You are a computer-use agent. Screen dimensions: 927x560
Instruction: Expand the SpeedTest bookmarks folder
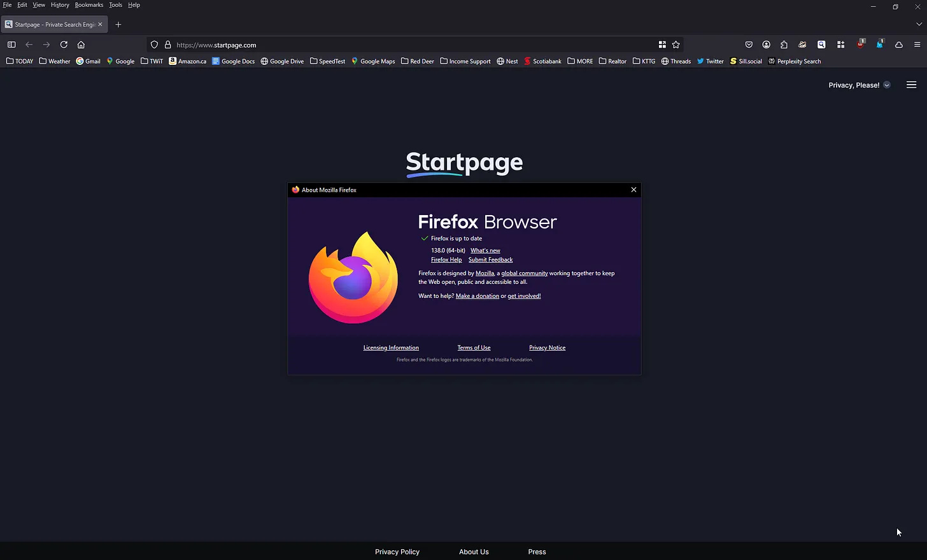[x=327, y=61]
